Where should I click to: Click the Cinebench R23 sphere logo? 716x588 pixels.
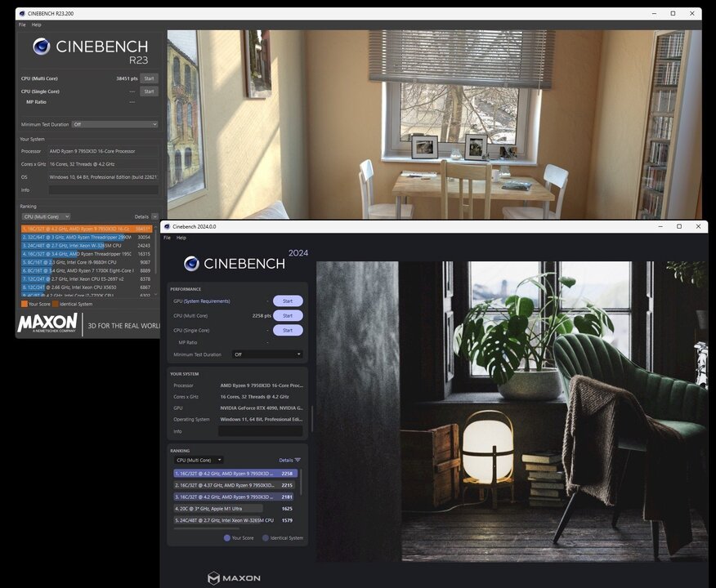(42, 47)
